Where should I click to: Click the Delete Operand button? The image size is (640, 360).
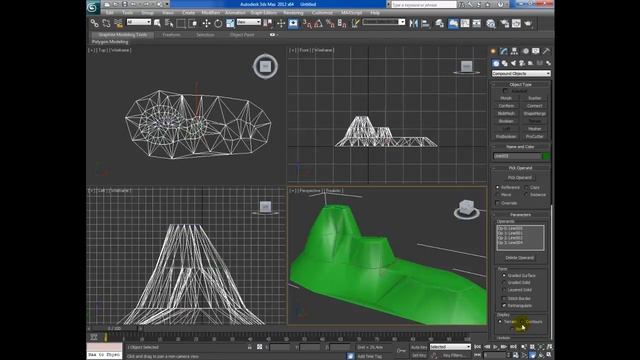520,258
